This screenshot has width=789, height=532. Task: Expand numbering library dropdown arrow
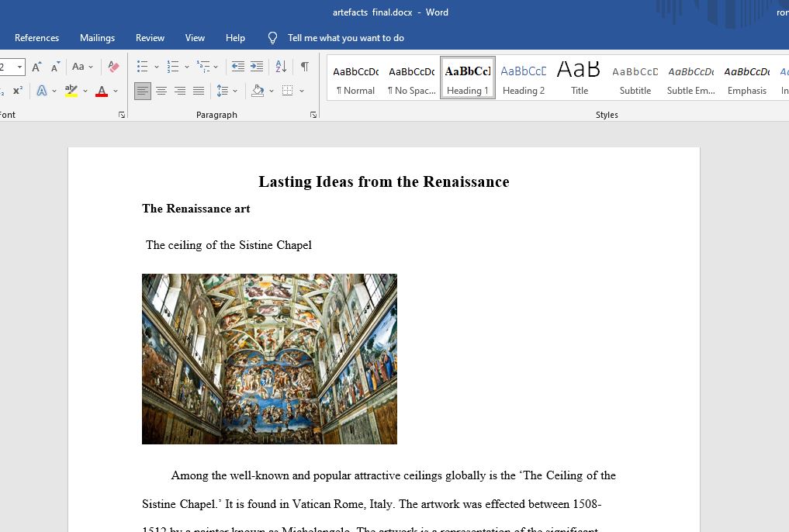(187, 67)
